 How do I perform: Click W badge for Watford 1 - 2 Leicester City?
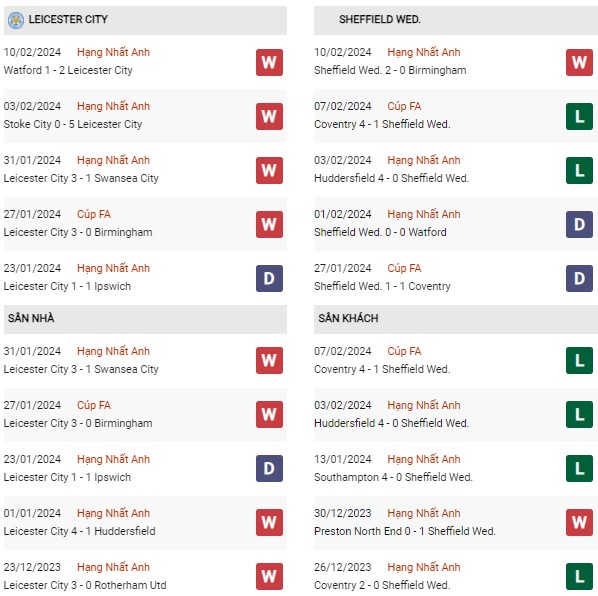tap(269, 62)
